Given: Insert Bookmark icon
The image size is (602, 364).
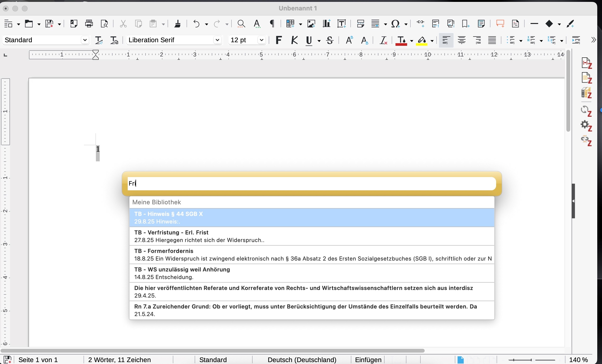Looking at the screenshot, I should (x=466, y=24).
